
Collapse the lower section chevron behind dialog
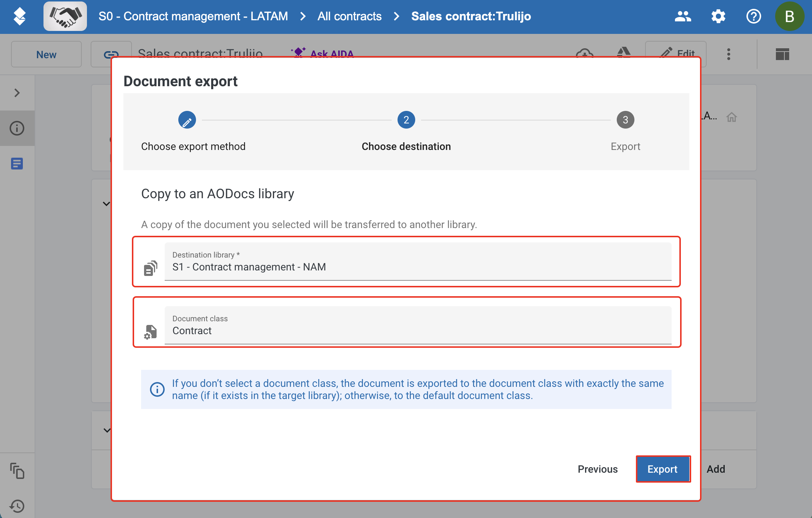click(107, 430)
